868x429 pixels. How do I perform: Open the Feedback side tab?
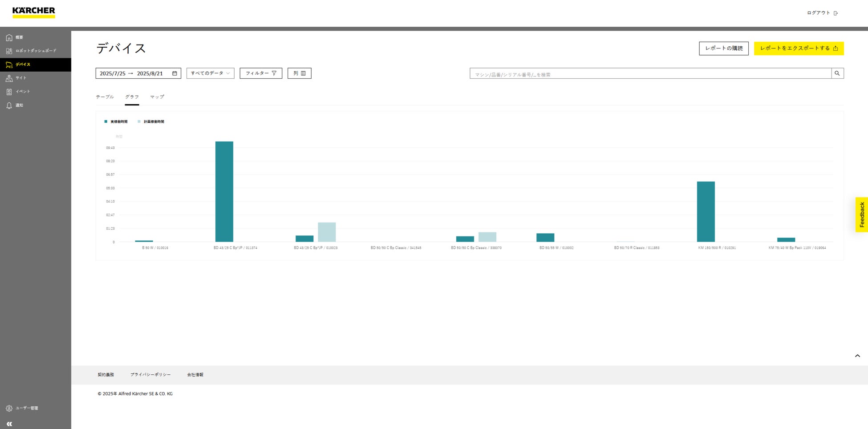coord(862,214)
